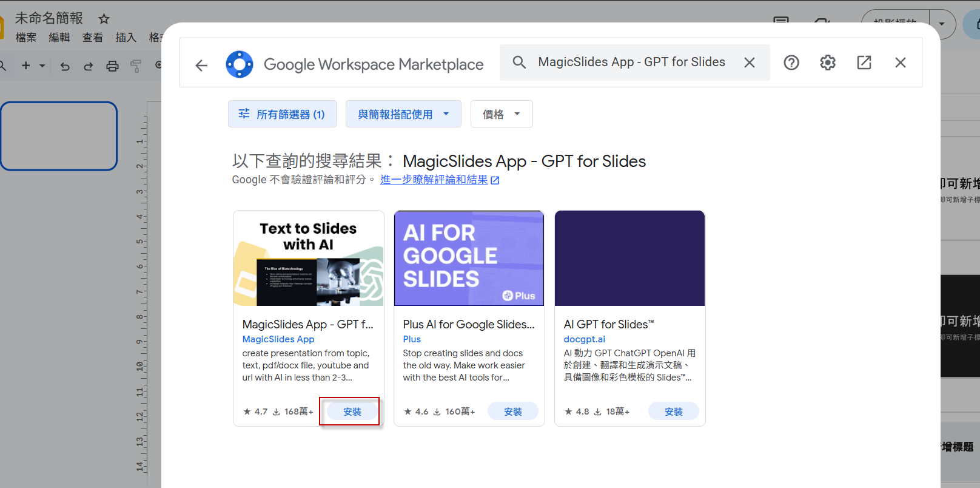
Task: Open the 編輯 menu
Action: pos(59,38)
